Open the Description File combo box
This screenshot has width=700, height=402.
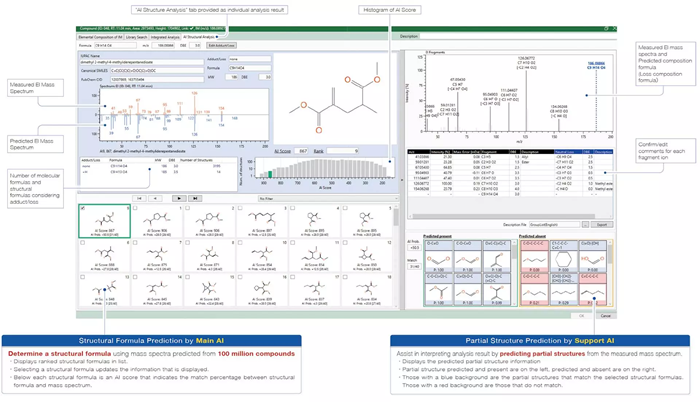point(554,225)
